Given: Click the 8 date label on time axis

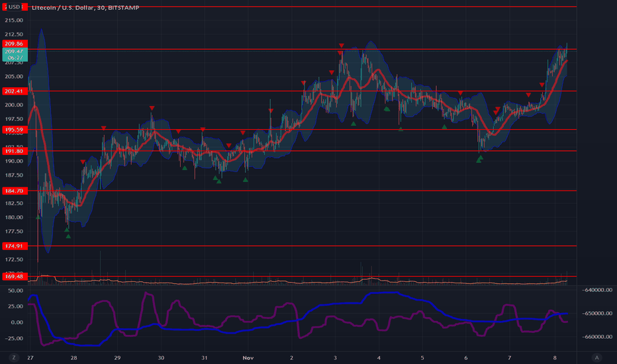Looking at the screenshot, I should [x=555, y=358].
